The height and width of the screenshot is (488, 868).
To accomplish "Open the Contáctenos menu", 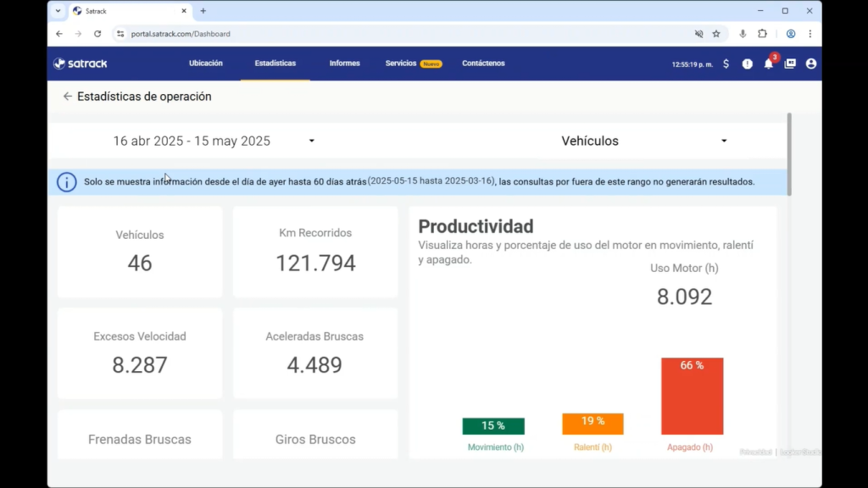I will pos(483,64).
